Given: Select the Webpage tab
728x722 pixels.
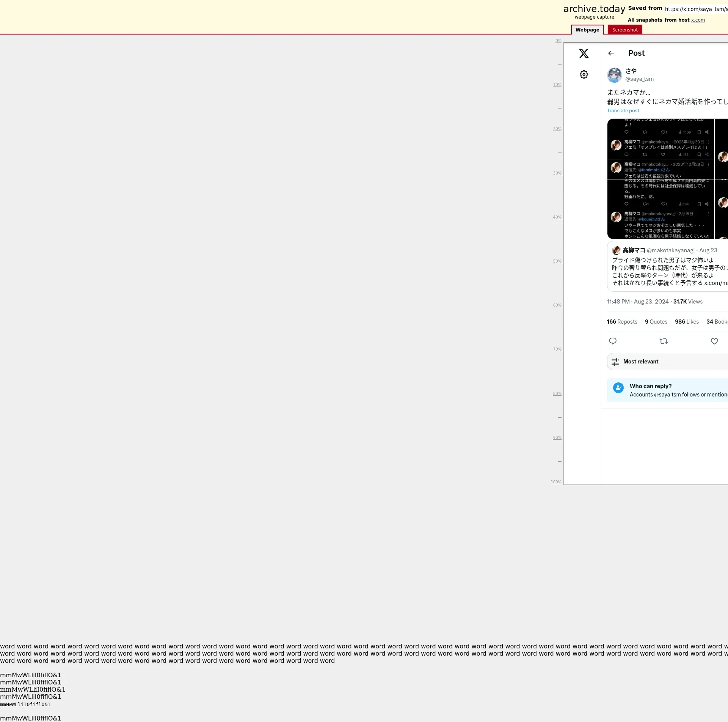Looking at the screenshot, I should (587, 30).
